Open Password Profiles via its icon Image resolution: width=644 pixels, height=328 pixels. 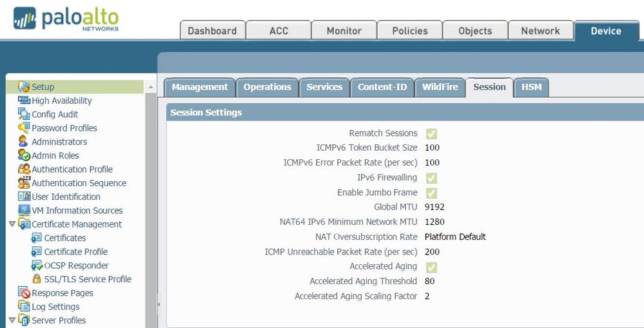pos(24,128)
